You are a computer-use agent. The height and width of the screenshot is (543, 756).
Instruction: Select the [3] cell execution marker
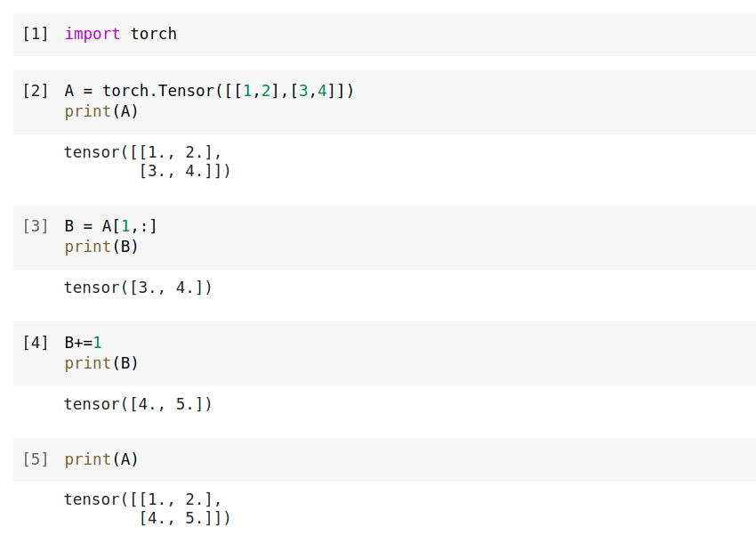[x=36, y=226]
